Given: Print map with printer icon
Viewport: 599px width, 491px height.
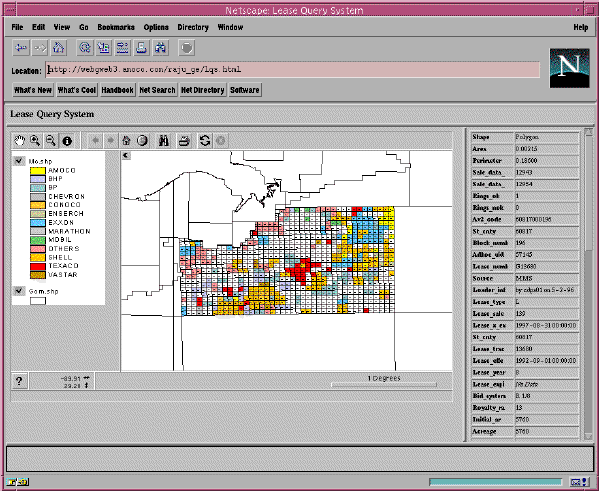Looking at the screenshot, I should pos(184,141).
